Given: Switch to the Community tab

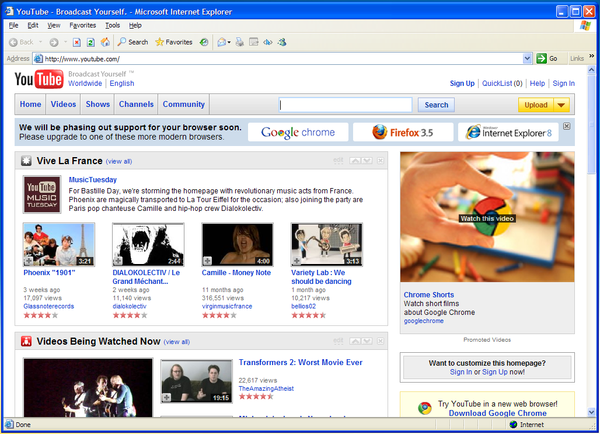Looking at the screenshot, I should tap(184, 104).
